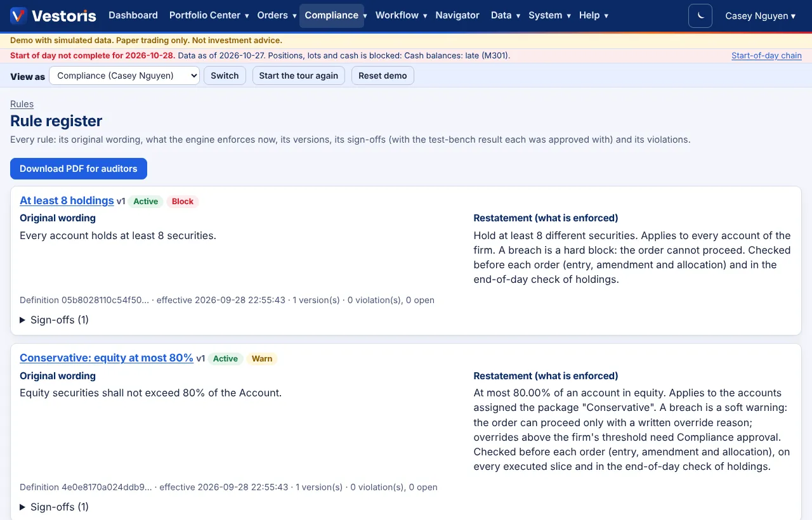Go to the Rules breadcrumb link

pyautogui.click(x=22, y=104)
